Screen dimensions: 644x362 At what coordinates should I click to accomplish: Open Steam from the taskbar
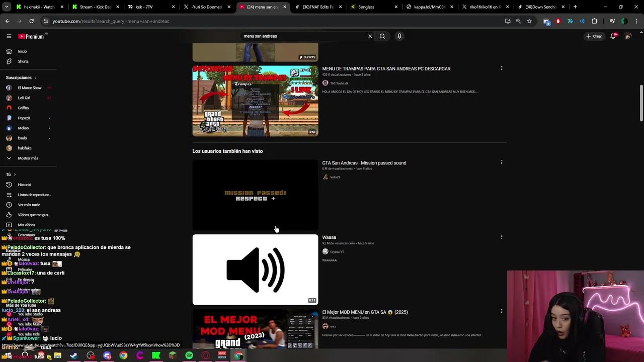74,355
